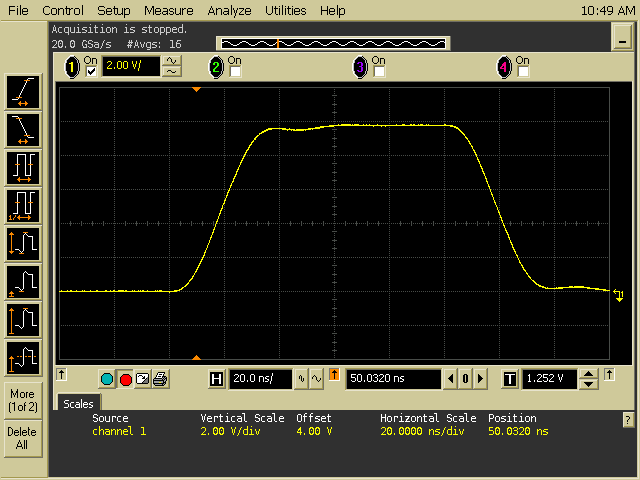Viewport: 640px width, 480px height.
Task: Open the File menu
Action: [x=18, y=10]
